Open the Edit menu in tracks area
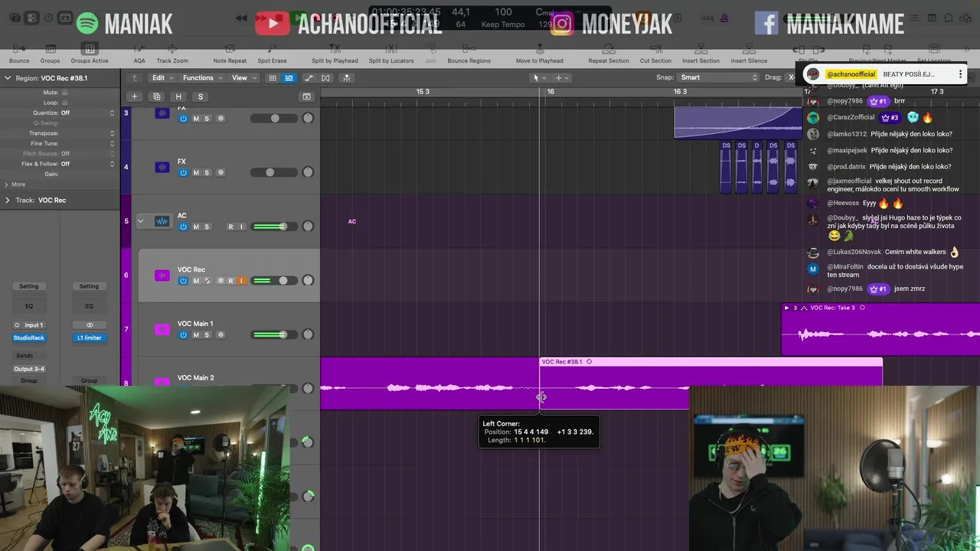The image size is (980, 551). point(162,77)
